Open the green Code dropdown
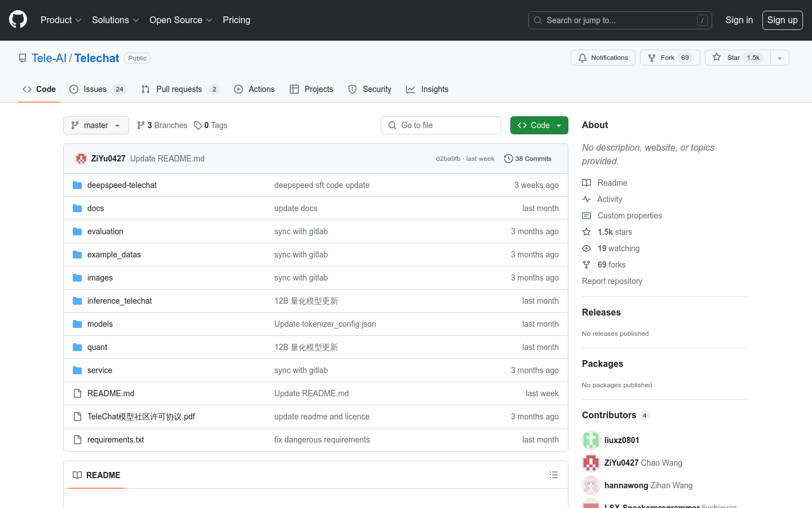 [x=539, y=125]
